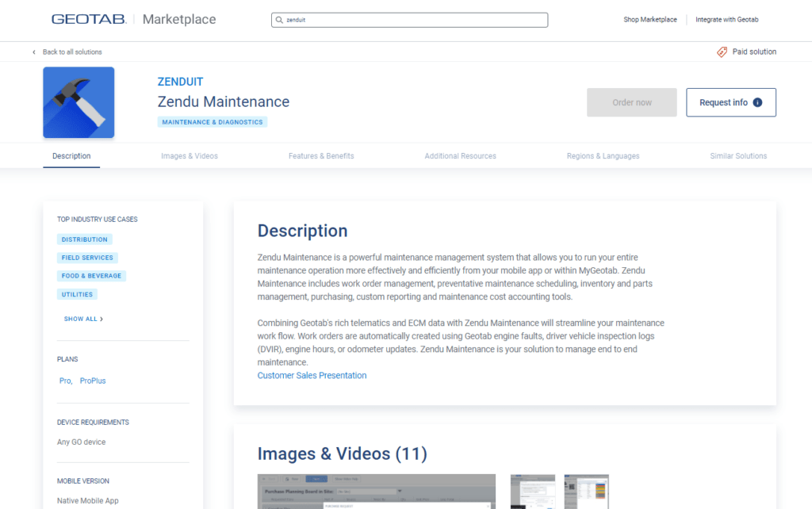812x509 pixels.
Task: Click the ZENDUIT vendor link
Action: (x=180, y=82)
